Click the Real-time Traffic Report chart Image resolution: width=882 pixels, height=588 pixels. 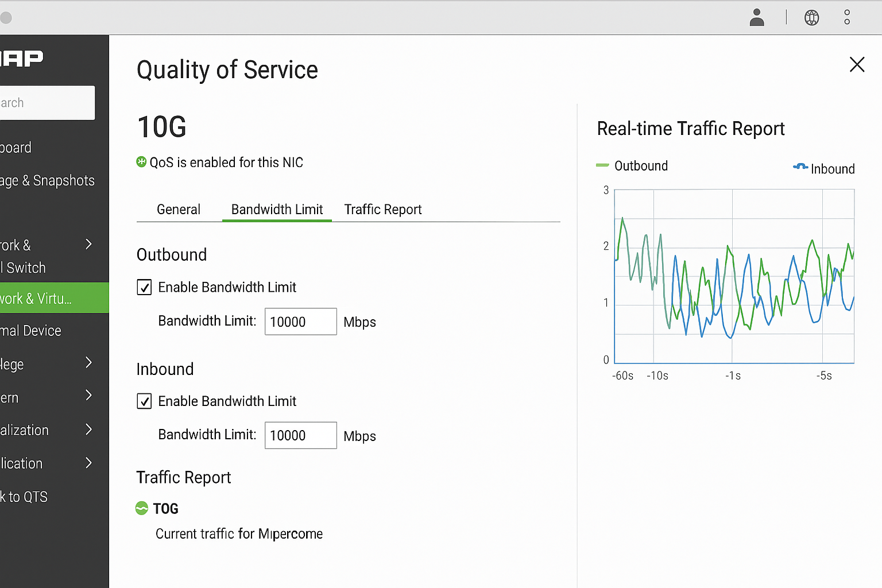(x=734, y=276)
